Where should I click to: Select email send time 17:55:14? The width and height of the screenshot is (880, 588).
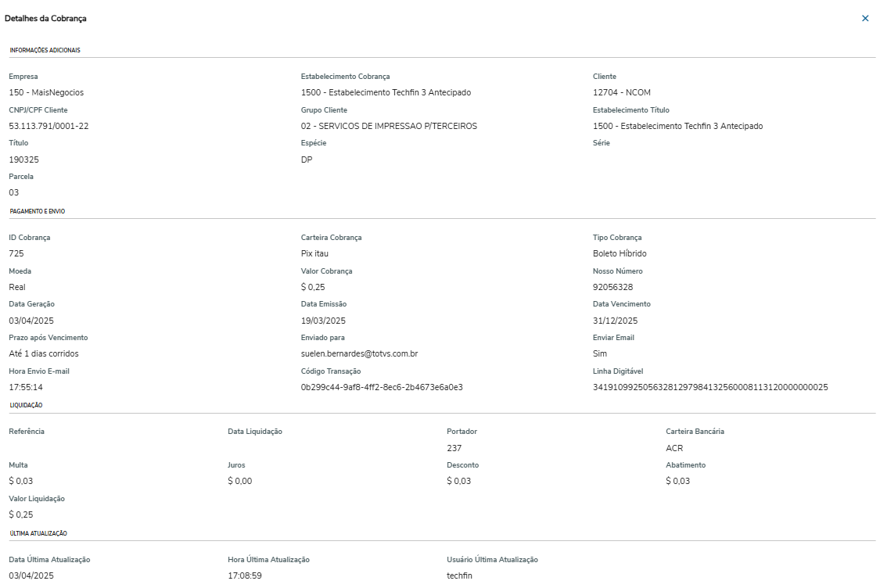click(26, 388)
